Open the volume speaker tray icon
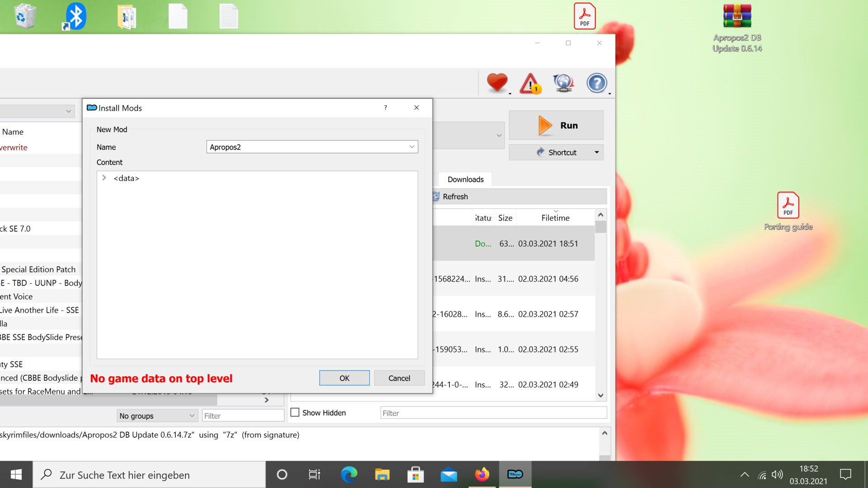The height and width of the screenshot is (488, 868). [x=777, y=474]
